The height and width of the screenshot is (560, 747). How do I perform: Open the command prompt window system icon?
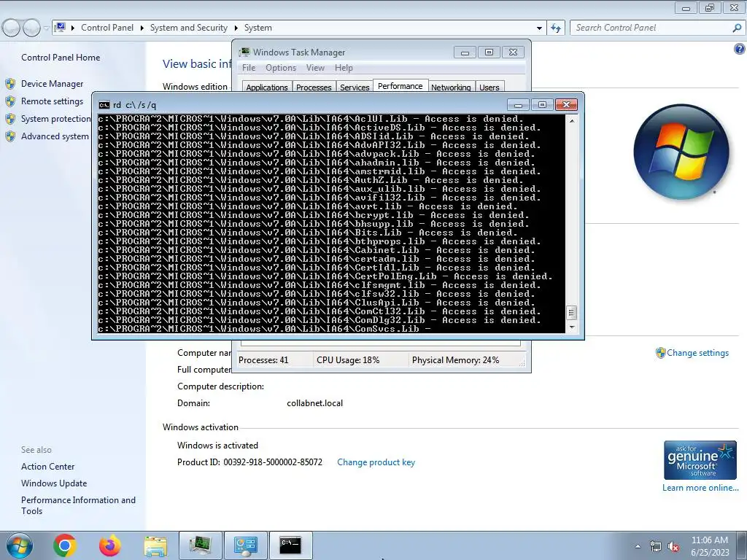[x=104, y=105]
